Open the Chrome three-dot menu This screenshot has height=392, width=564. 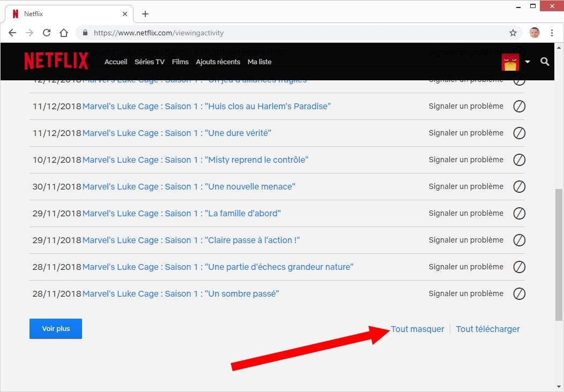click(552, 33)
